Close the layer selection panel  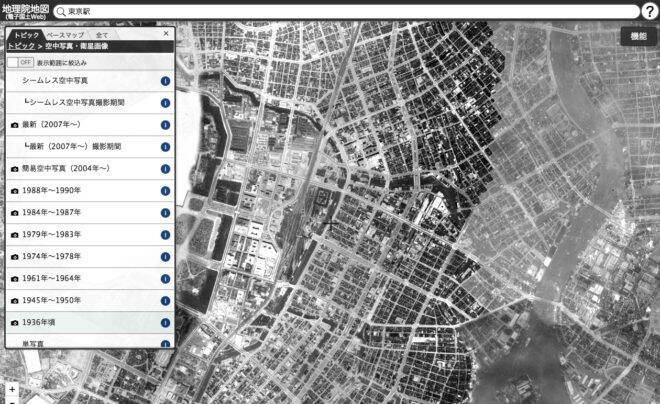[166, 33]
